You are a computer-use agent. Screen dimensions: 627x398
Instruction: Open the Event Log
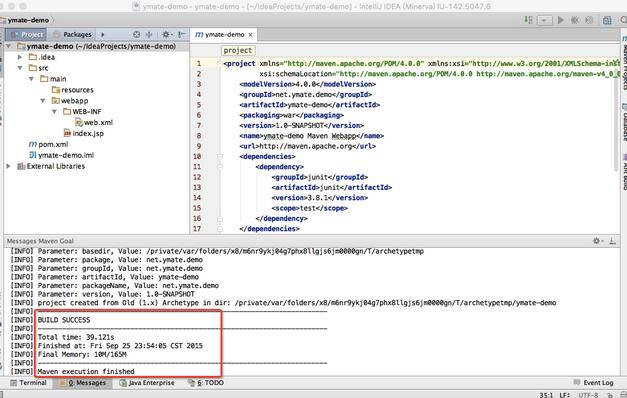pyautogui.click(x=593, y=383)
